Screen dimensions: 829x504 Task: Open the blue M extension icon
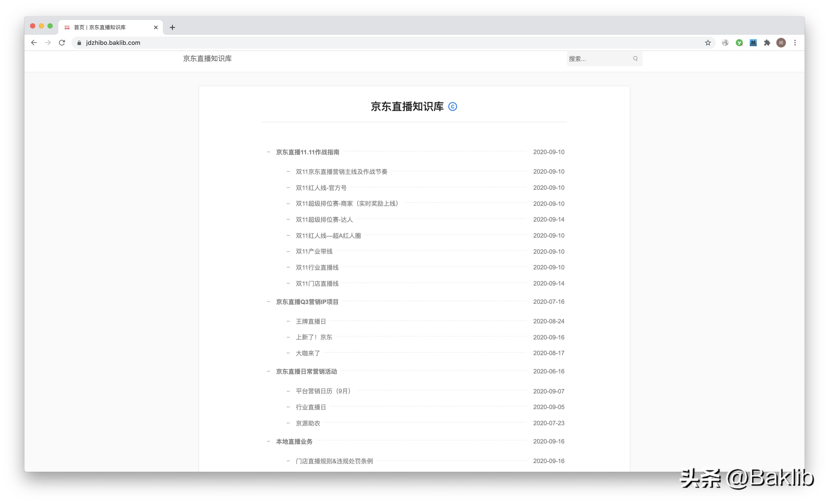click(753, 43)
